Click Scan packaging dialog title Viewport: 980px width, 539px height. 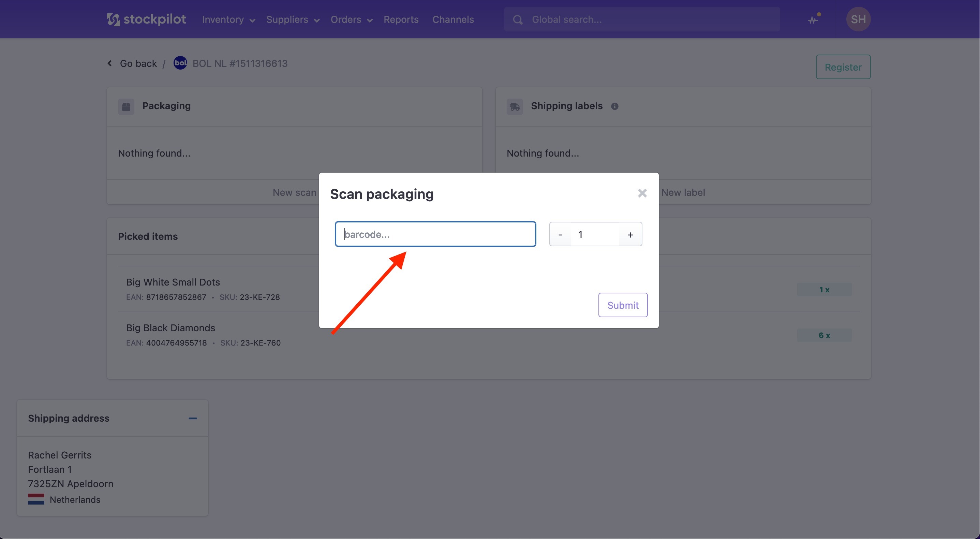tap(382, 194)
